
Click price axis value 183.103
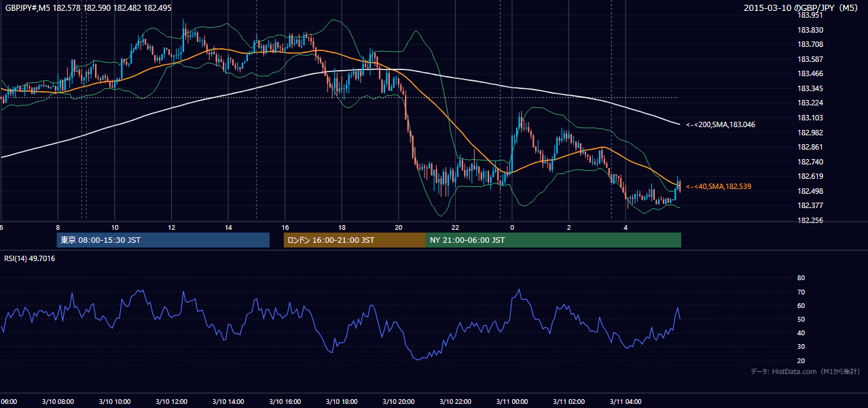coord(810,118)
